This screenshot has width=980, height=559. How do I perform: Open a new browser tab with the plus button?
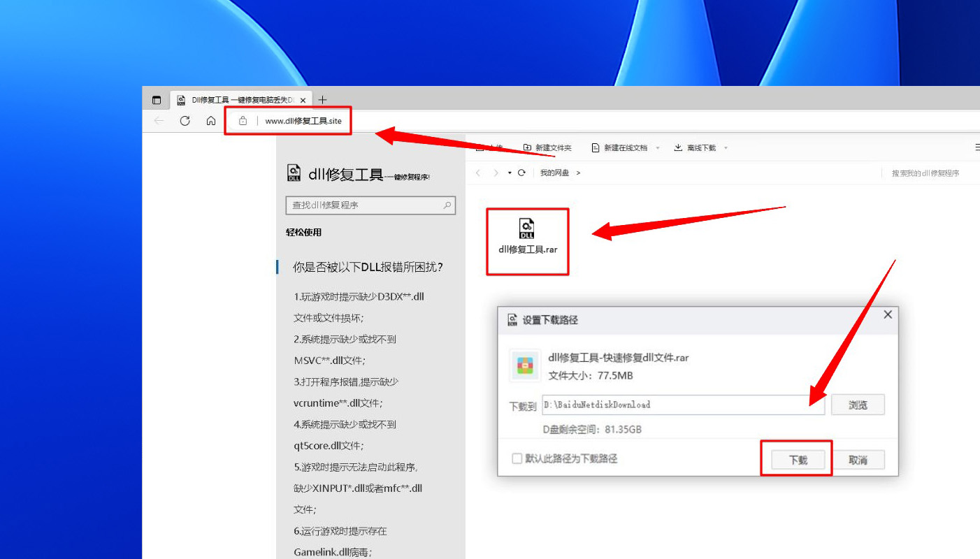tap(322, 99)
